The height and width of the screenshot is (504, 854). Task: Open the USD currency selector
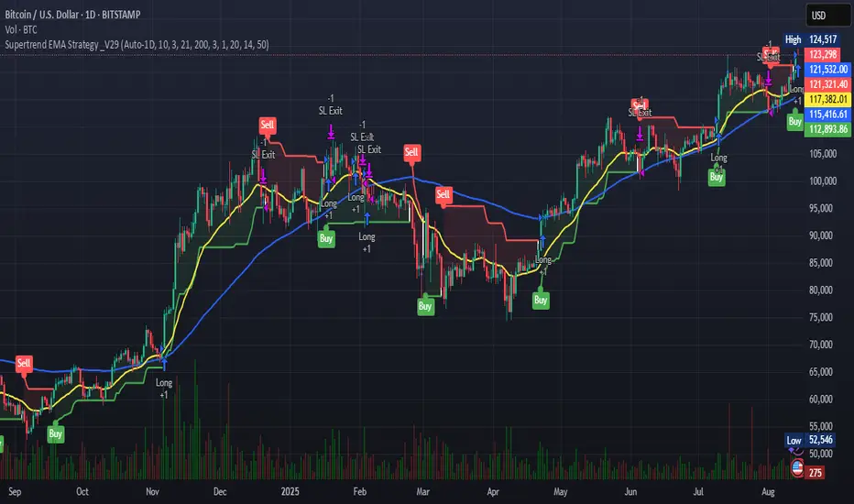click(827, 16)
